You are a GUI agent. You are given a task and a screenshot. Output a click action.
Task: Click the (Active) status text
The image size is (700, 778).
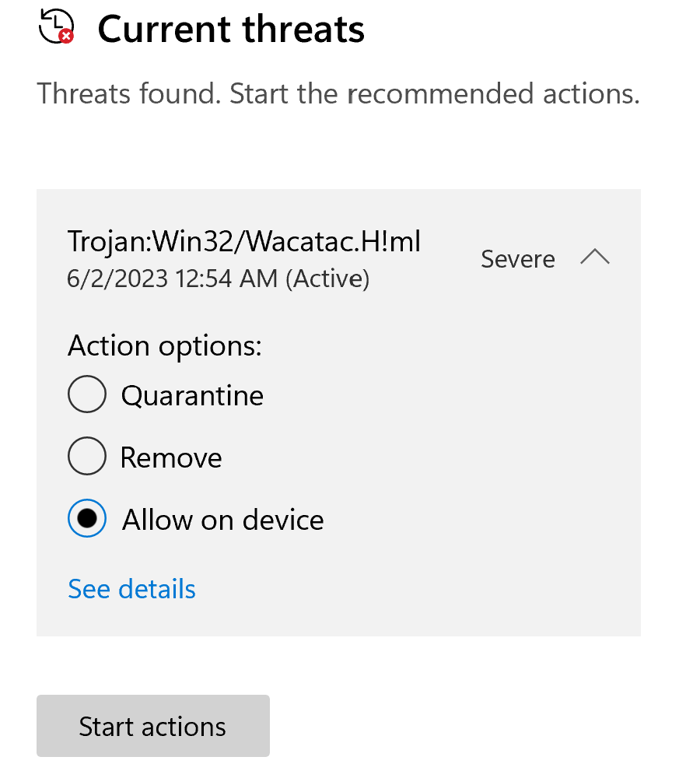tap(327, 279)
